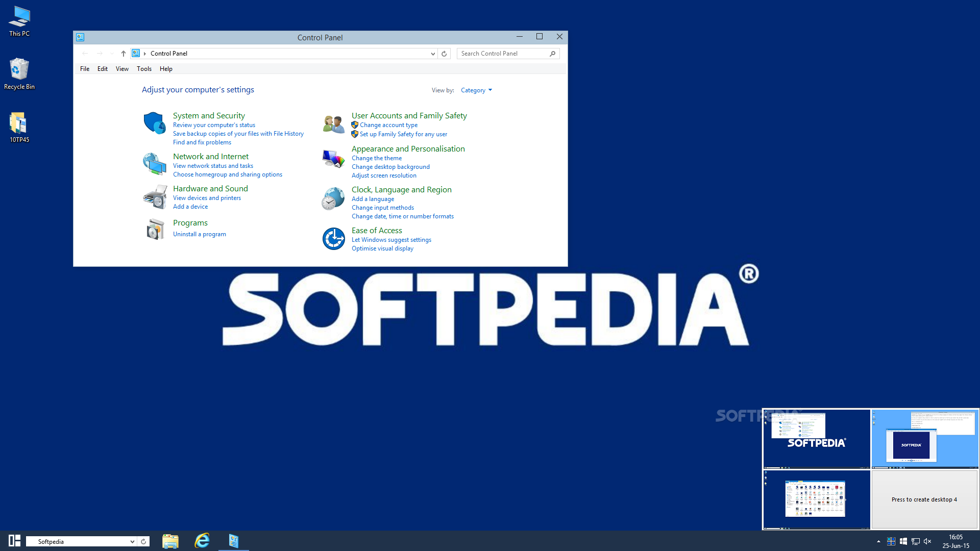Open File Explorer from the taskbar
Image resolution: width=980 pixels, height=551 pixels.
tap(170, 541)
